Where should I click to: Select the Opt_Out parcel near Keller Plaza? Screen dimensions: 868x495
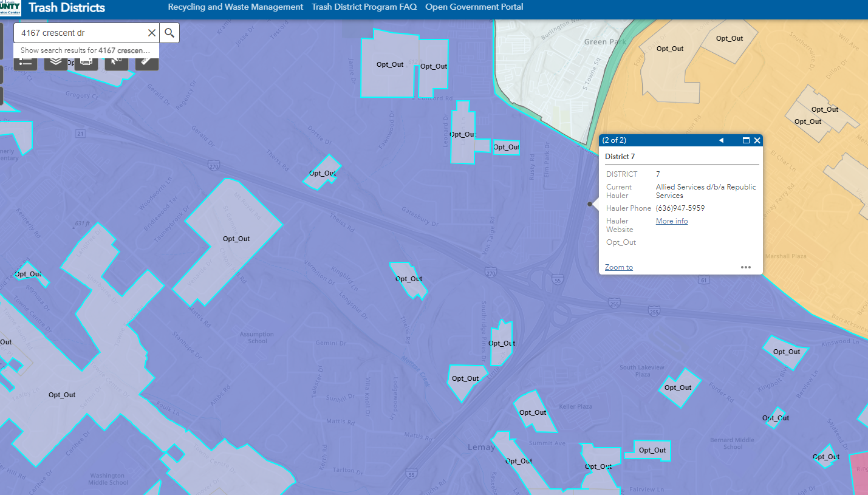click(533, 412)
